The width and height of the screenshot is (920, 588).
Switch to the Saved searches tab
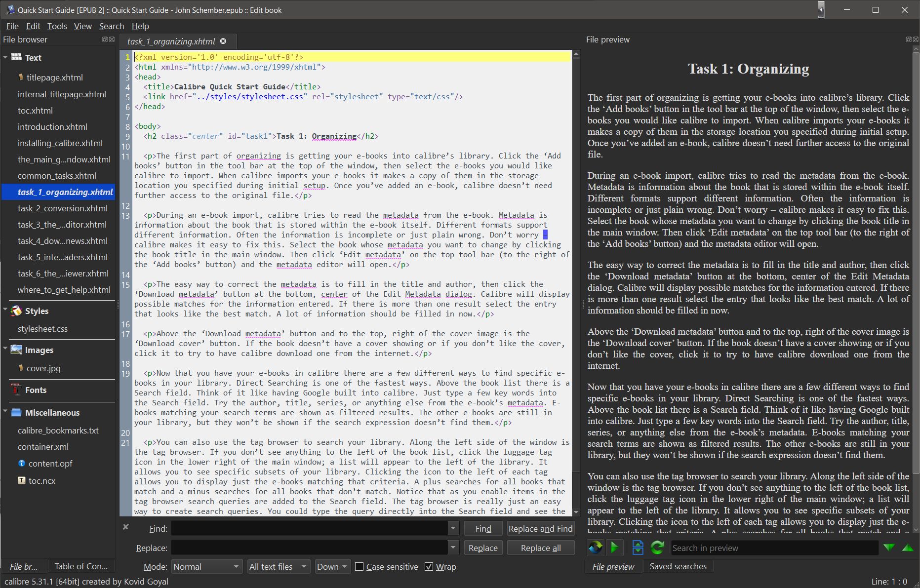[x=678, y=566]
